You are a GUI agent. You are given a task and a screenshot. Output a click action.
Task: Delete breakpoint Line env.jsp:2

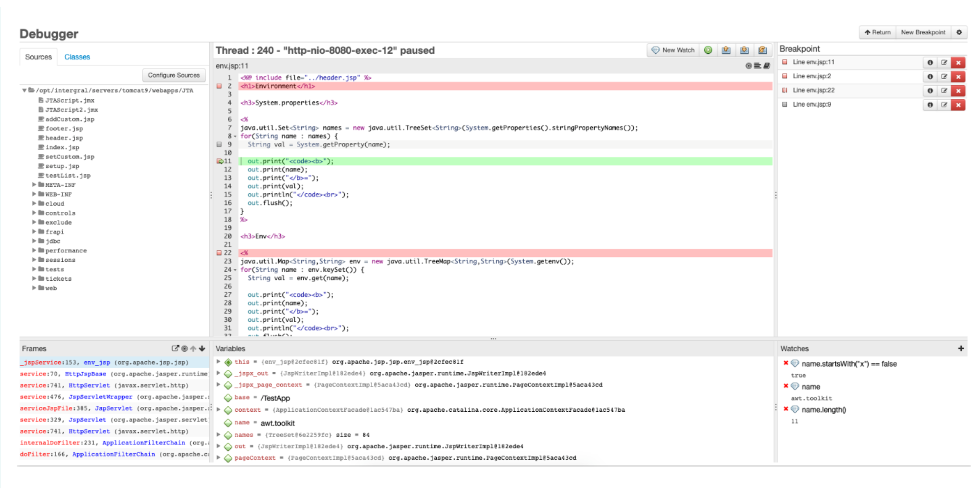958,77
